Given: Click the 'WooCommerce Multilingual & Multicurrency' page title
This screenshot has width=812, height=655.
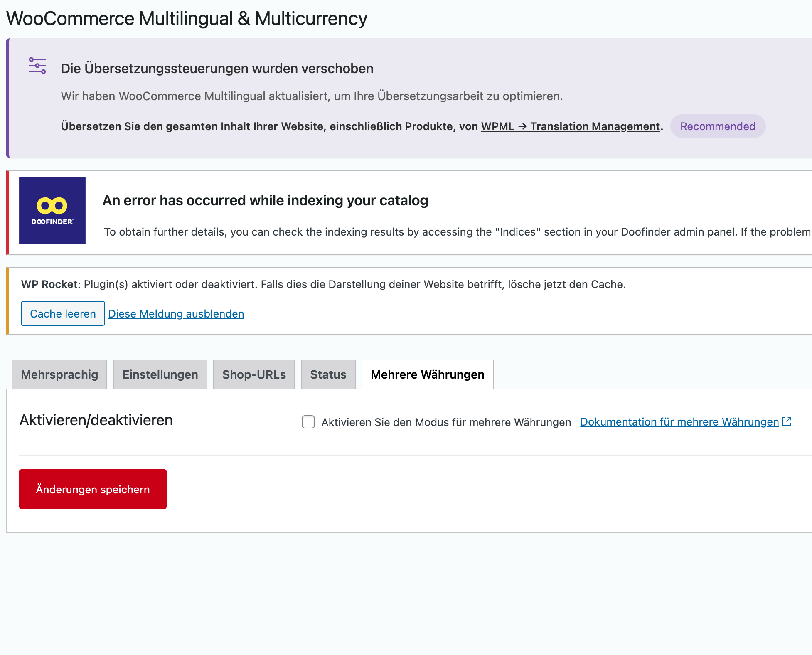Looking at the screenshot, I should pyautogui.click(x=187, y=19).
